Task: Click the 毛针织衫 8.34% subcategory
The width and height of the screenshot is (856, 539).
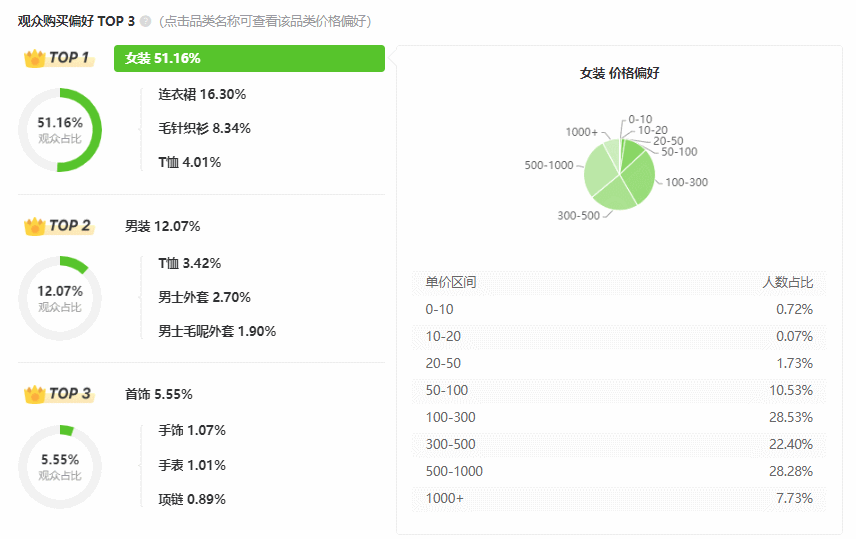Action: [204, 128]
